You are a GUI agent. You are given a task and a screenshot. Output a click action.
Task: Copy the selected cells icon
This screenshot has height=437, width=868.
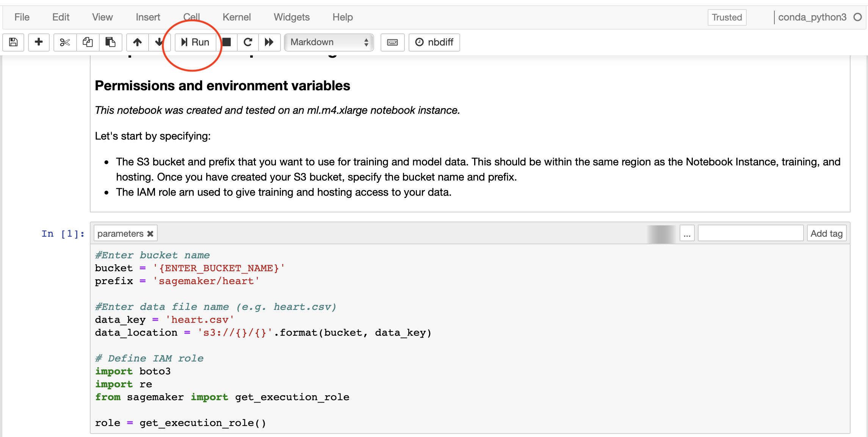tap(88, 42)
